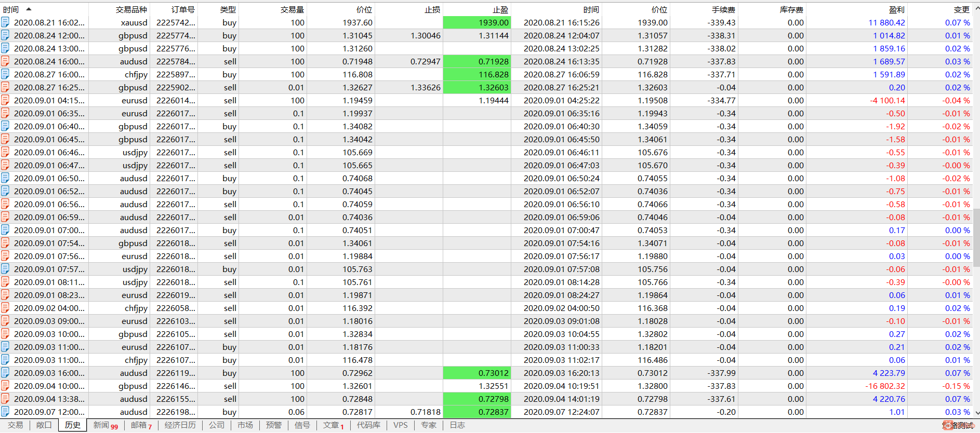Select the sell icon for audusd at 2020.08.24 16:00

click(x=5, y=61)
